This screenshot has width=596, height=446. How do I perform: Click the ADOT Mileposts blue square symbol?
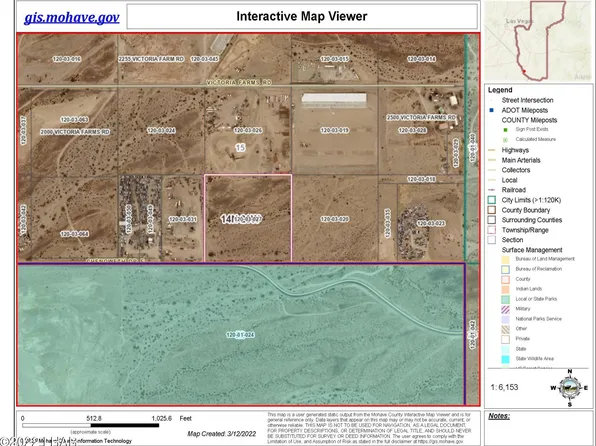pos(492,110)
